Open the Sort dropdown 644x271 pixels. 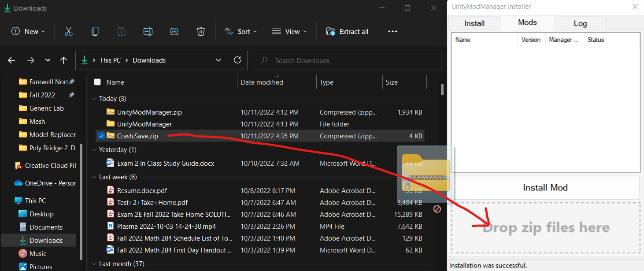point(241,31)
